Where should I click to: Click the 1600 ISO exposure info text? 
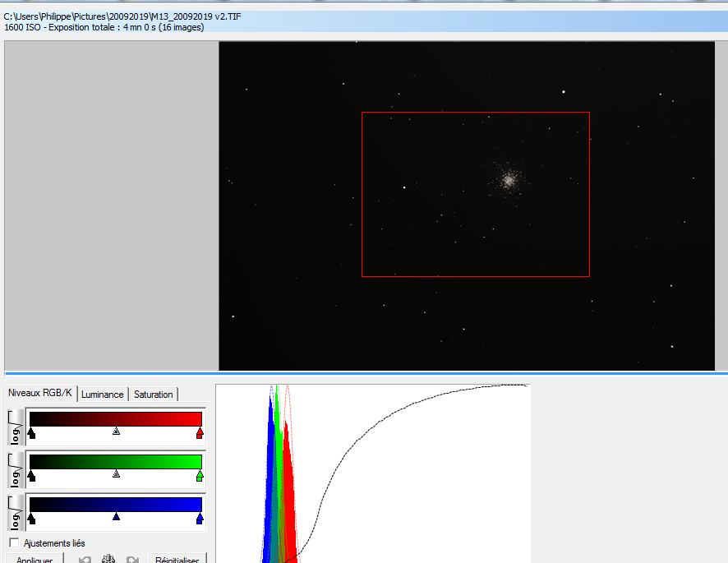[x=104, y=27]
